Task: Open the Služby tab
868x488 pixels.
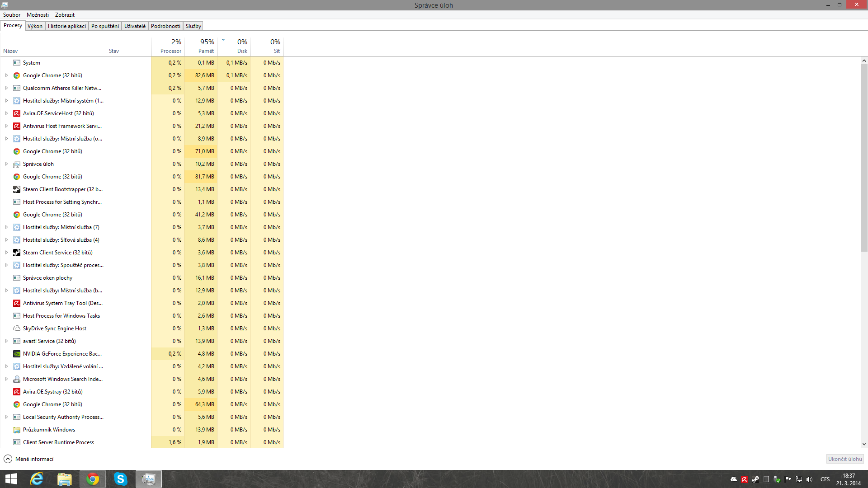Action: pyautogui.click(x=193, y=26)
